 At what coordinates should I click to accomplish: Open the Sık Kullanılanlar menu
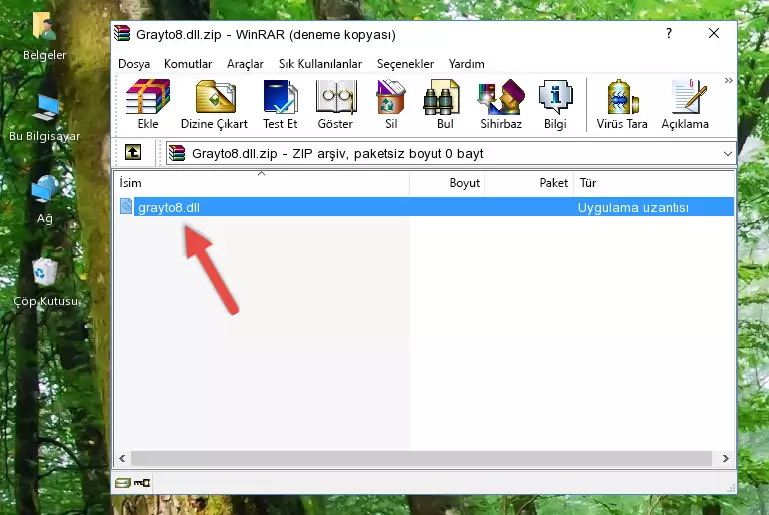pyautogui.click(x=320, y=64)
